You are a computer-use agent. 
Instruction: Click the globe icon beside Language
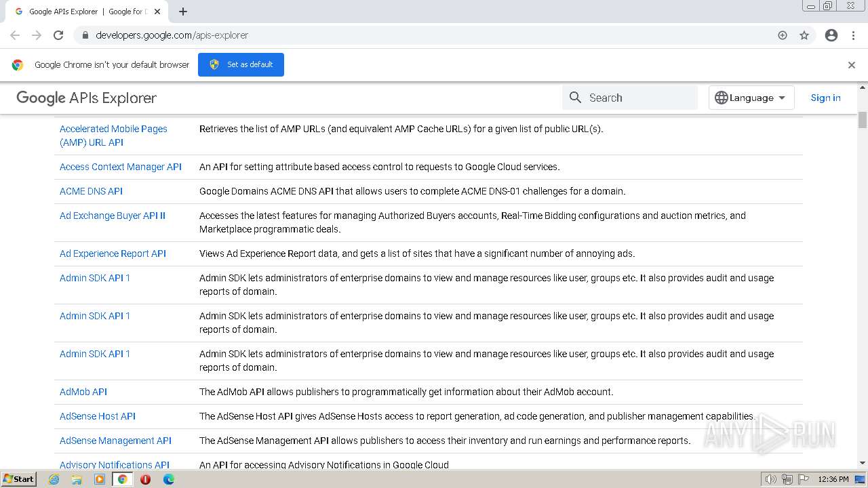[x=722, y=98]
